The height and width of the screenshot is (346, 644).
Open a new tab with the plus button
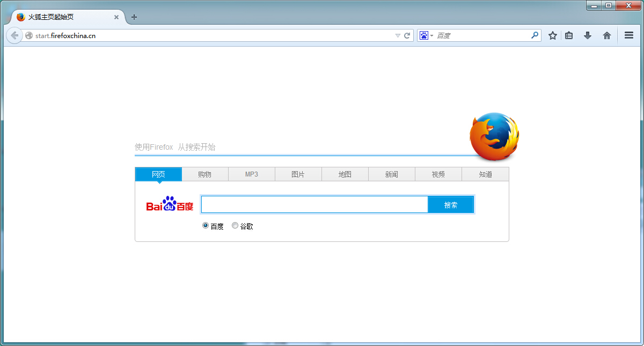click(x=134, y=17)
